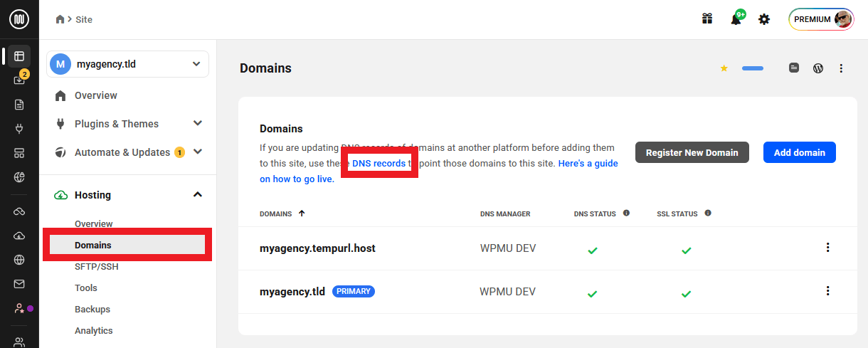Click SSL status checkmark for myagency.tld
The height and width of the screenshot is (348, 868).
tap(687, 293)
